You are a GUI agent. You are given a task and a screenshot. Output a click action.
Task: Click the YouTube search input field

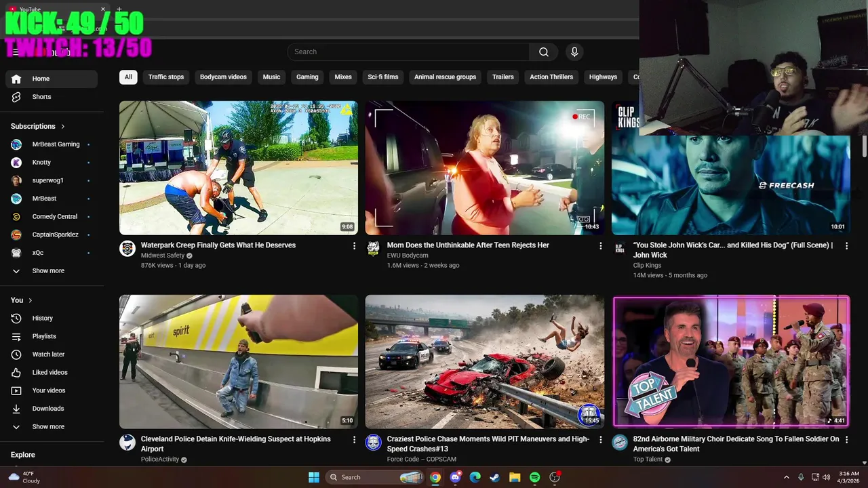point(408,52)
